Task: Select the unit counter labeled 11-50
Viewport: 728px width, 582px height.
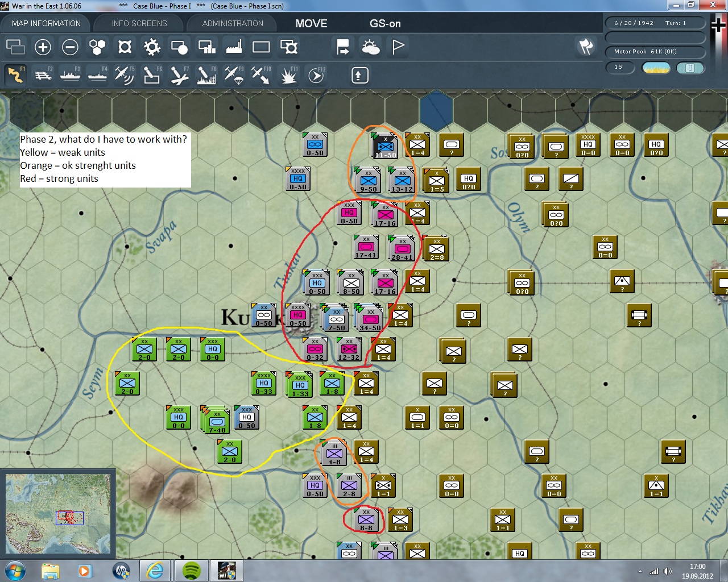Action: (385, 146)
